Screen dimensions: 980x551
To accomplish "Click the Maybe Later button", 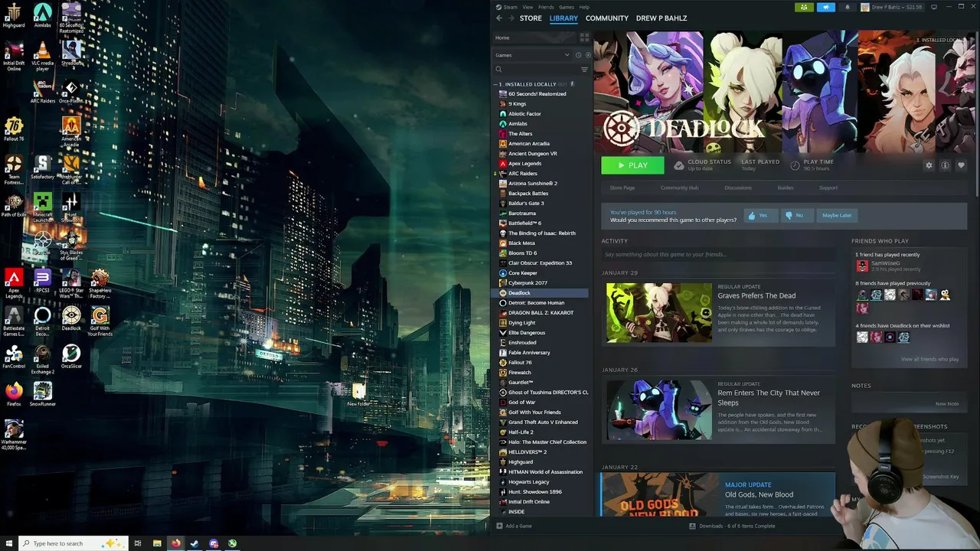I will [837, 215].
